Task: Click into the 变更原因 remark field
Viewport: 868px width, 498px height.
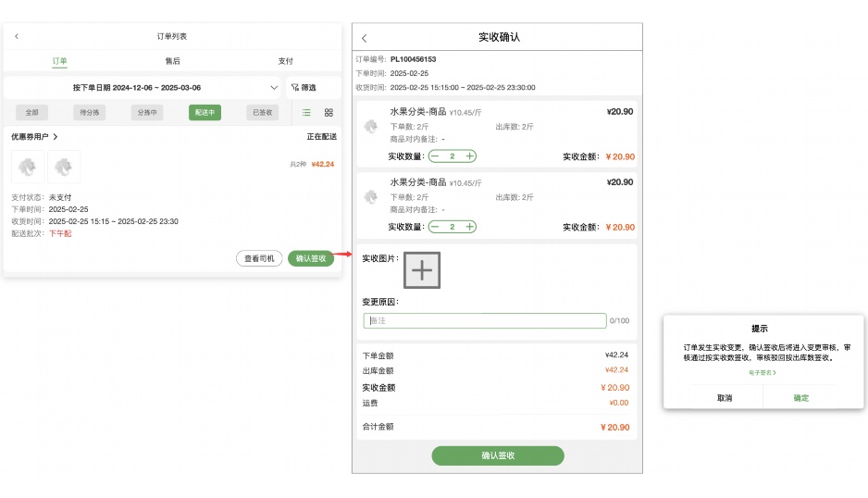Action: pyautogui.click(x=485, y=320)
